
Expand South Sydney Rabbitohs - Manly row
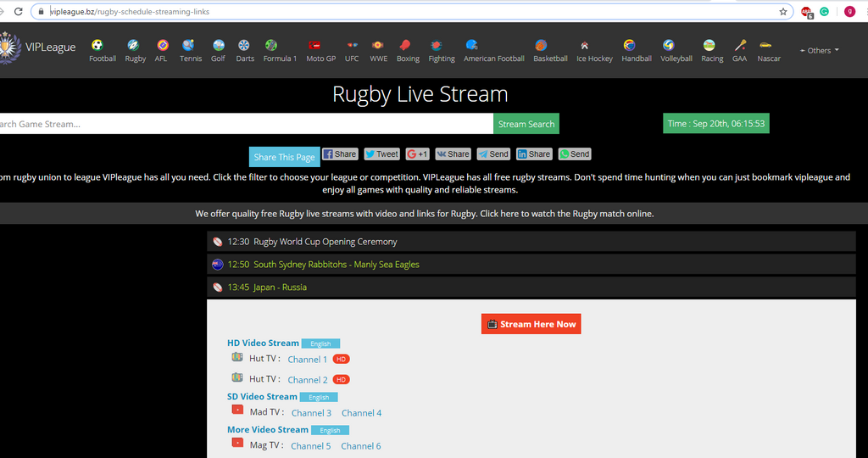531,264
